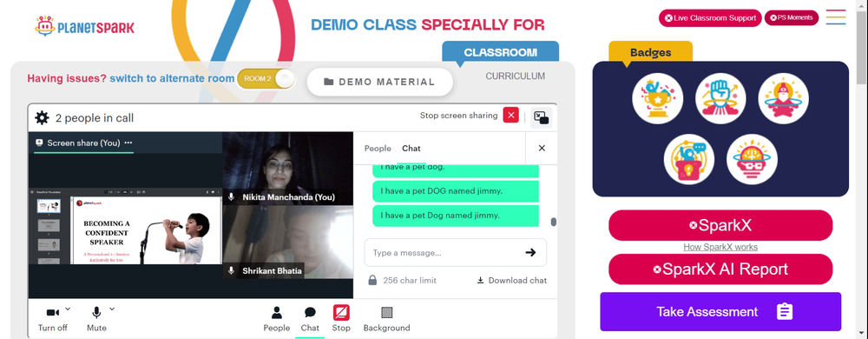The image size is (868, 339).
Task: Click the Badges tab label
Action: click(x=650, y=53)
